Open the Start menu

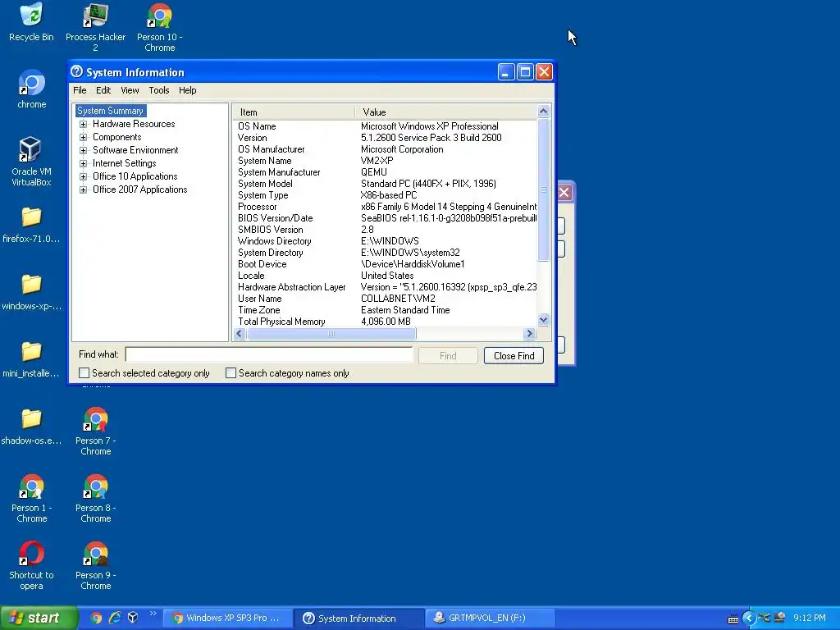39,618
